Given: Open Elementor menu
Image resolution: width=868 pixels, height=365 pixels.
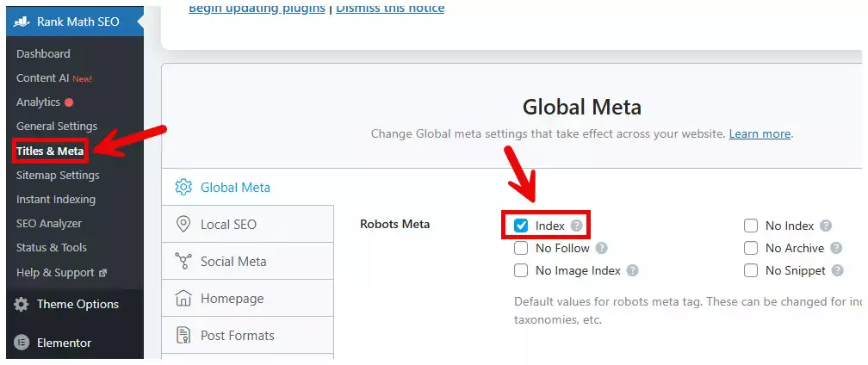Looking at the screenshot, I should [x=75, y=343].
